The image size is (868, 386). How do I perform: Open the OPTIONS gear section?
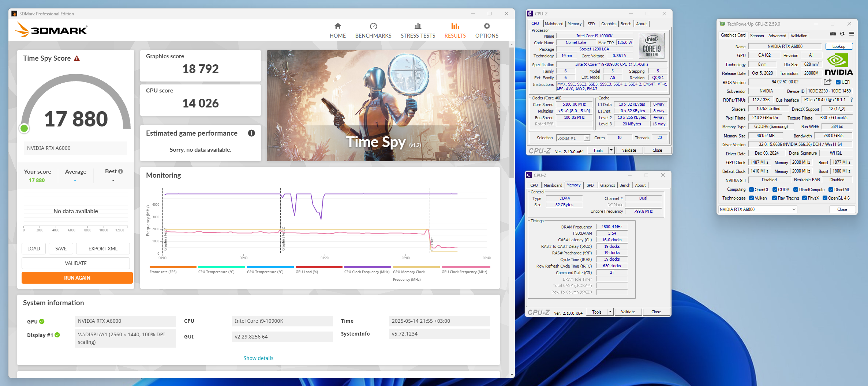click(487, 31)
